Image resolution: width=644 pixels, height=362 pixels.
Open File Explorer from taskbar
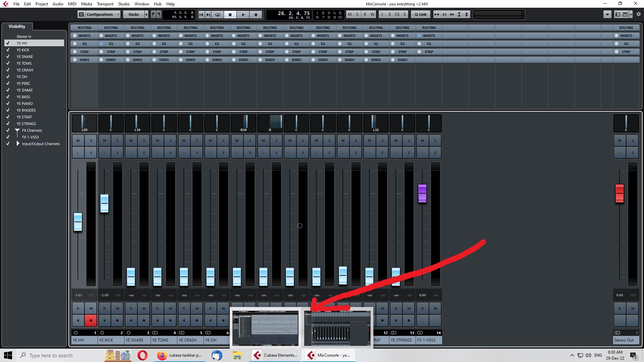pos(237,355)
